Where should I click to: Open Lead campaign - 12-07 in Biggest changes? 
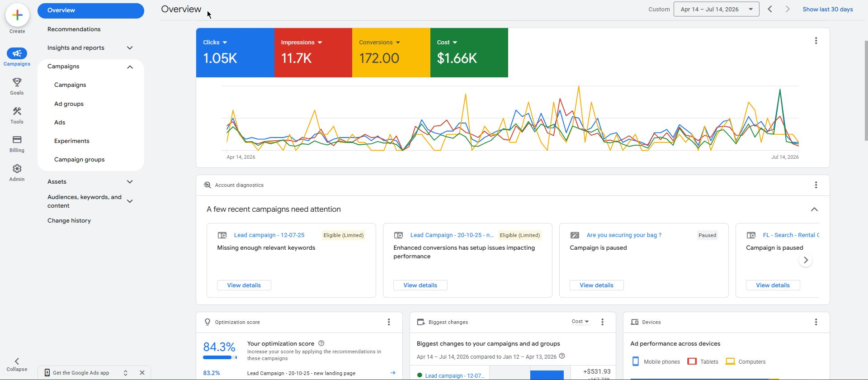tap(454, 375)
